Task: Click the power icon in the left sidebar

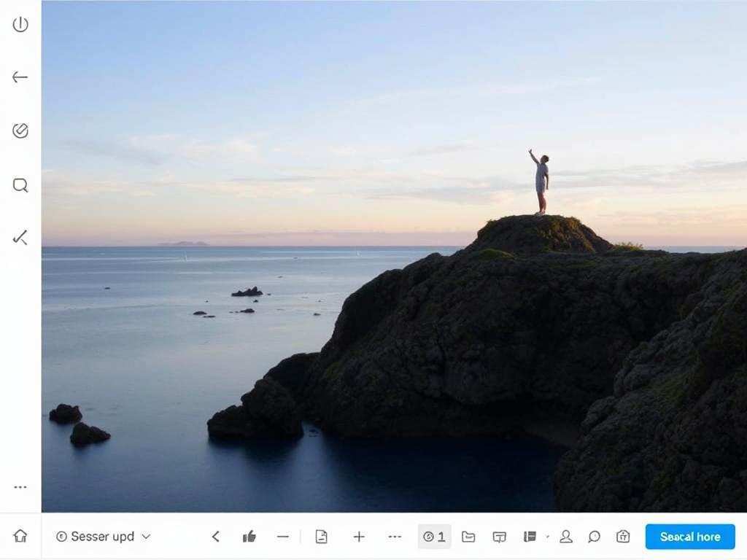Action: [x=20, y=25]
